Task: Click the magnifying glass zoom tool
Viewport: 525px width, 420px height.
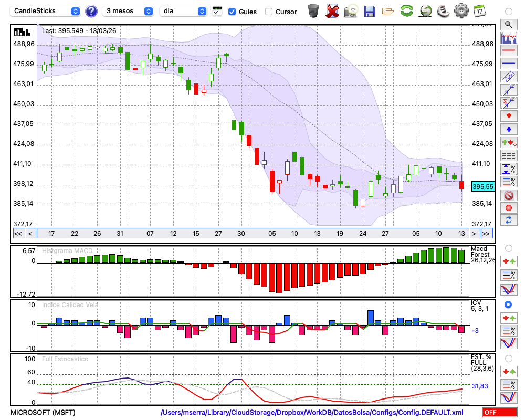Action: tap(508, 24)
